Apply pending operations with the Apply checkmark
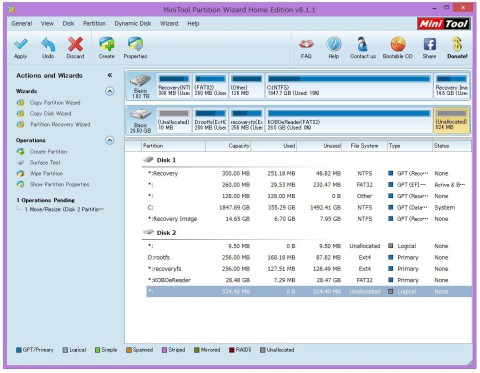The height and width of the screenshot is (373, 480). point(21,48)
